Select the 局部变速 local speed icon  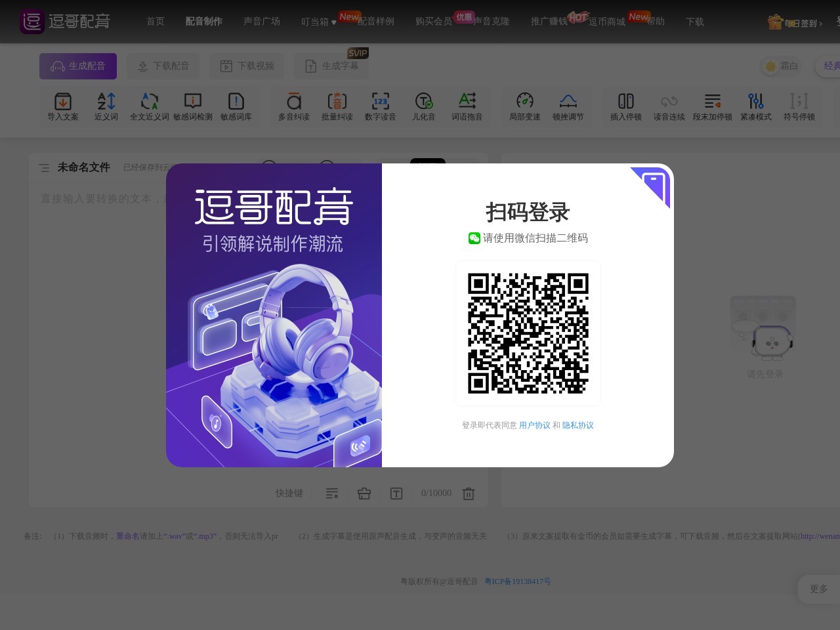point(524,106)
